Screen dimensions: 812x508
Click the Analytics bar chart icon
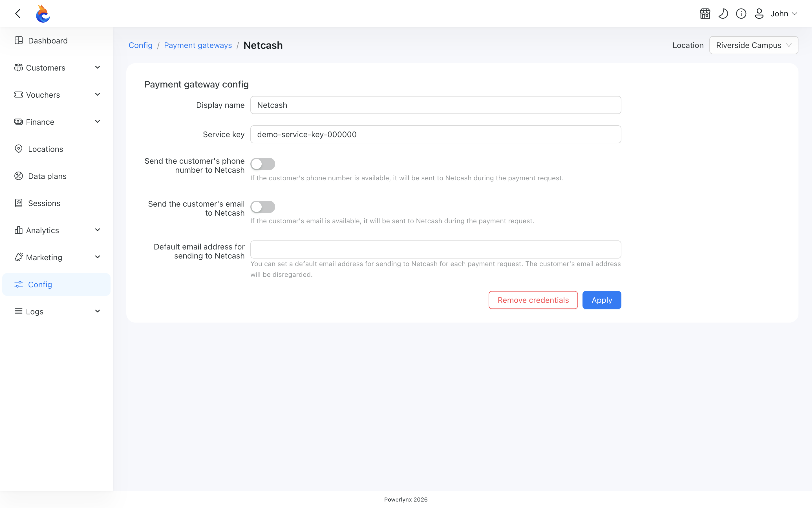pyautogui.click(x=18, y=230)
